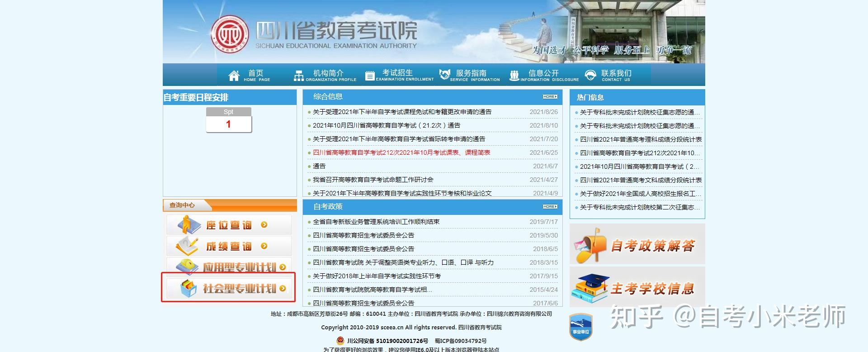
Task: Open hot item 四川省高等教育自学考试212次2021年10
Action: click(x=640, y=153)
